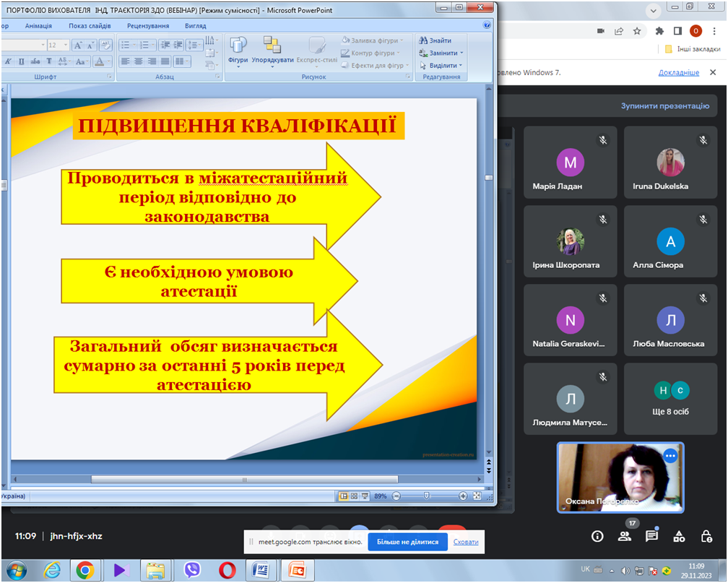This screenshot has width=728, height=583.
Task: Show participants list icon in Meet
Action: point(625,537)
